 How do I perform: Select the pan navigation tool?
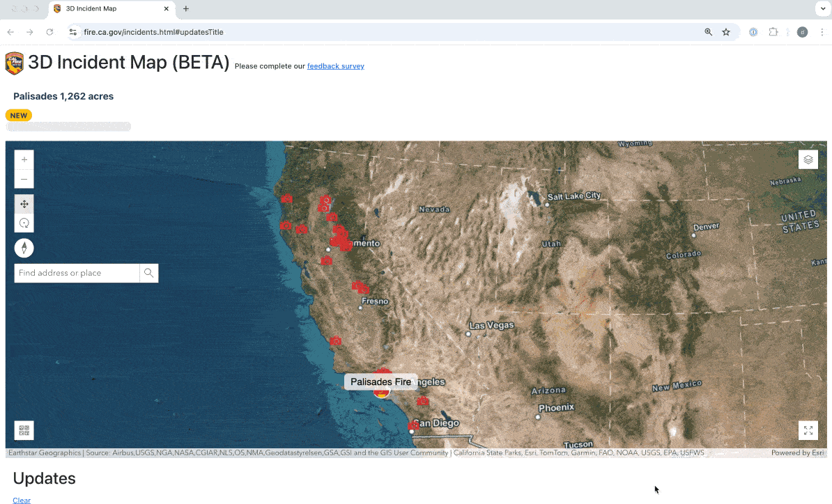click(x=24, y=204)
